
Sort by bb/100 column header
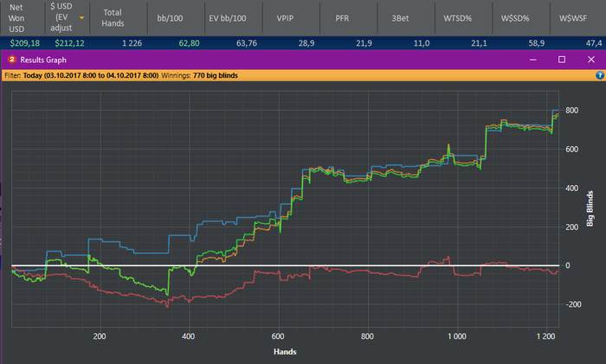coord(176,18)
